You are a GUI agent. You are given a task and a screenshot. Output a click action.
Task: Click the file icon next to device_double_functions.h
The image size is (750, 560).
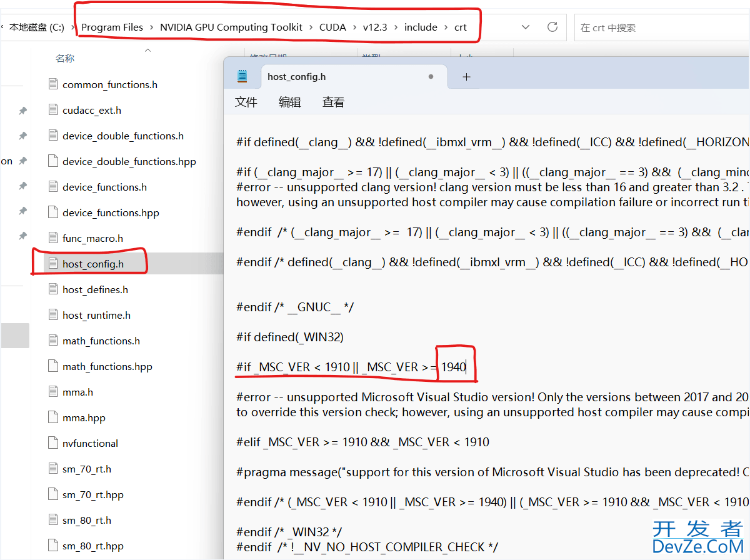pos(52,136)
